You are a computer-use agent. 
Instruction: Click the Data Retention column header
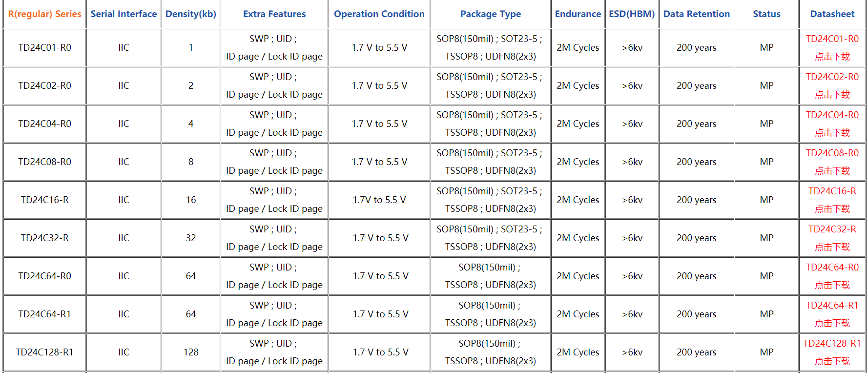(696, 14)
